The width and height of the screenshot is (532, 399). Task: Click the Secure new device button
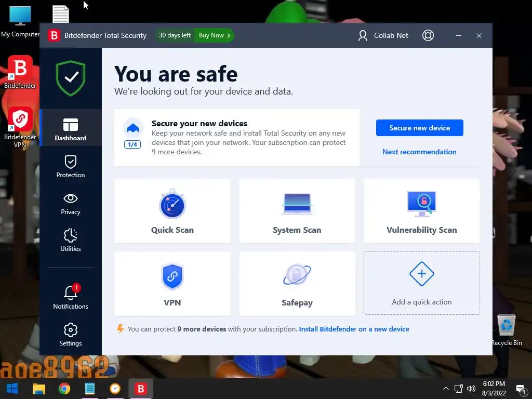pos(419,128)
